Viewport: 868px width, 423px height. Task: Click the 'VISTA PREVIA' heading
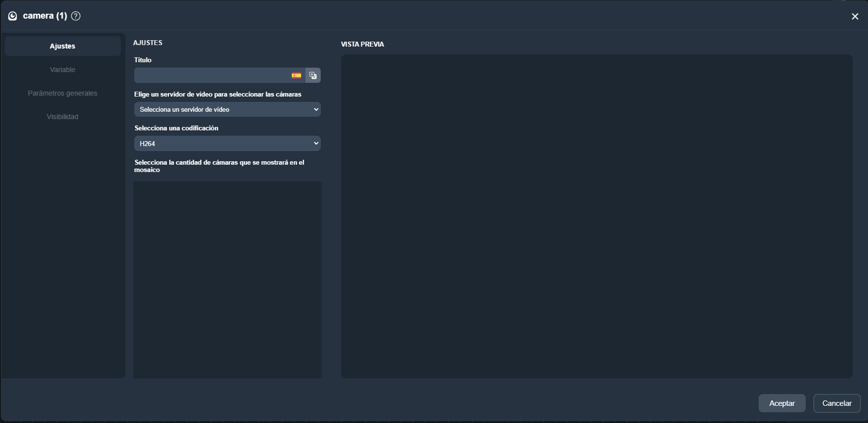pos(362,44)
